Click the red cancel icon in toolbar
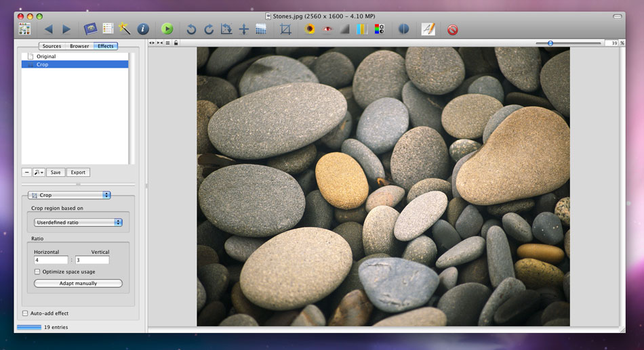This screenshot has width=644, height=350. tap(452, 29)
